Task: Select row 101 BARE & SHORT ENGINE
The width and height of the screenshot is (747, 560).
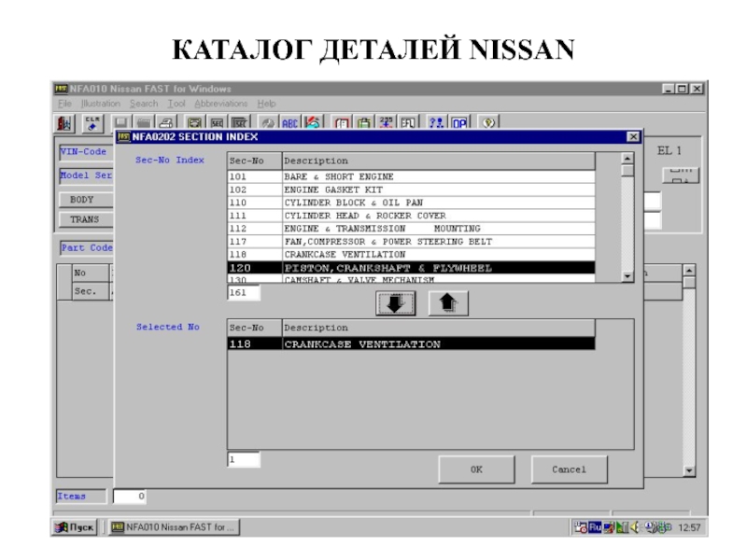Action: [411, 176]
